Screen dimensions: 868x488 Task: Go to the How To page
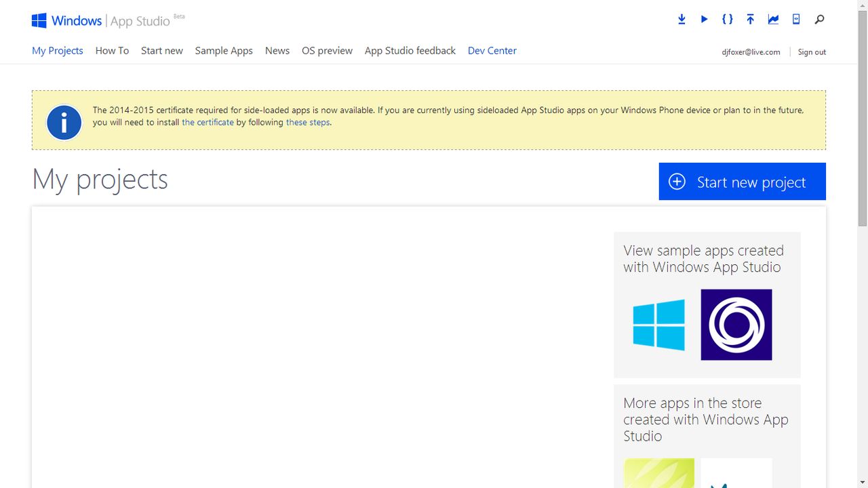[112, 51]
